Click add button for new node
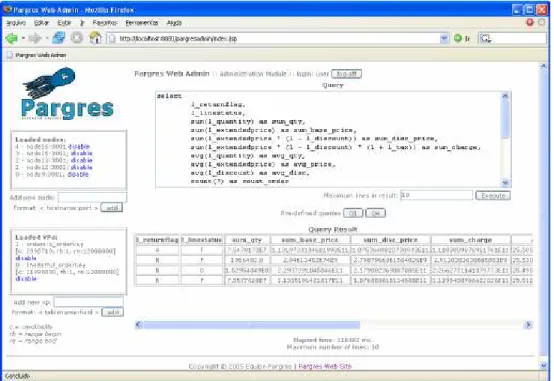The image size is (554, 381). [x=112, y=208]
